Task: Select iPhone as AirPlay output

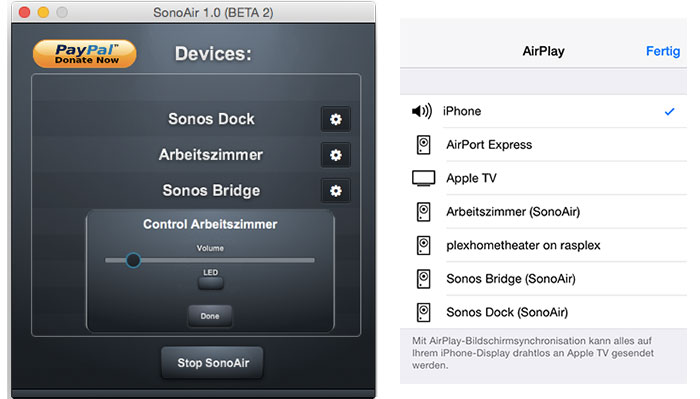Action: [x=543, y=111]
